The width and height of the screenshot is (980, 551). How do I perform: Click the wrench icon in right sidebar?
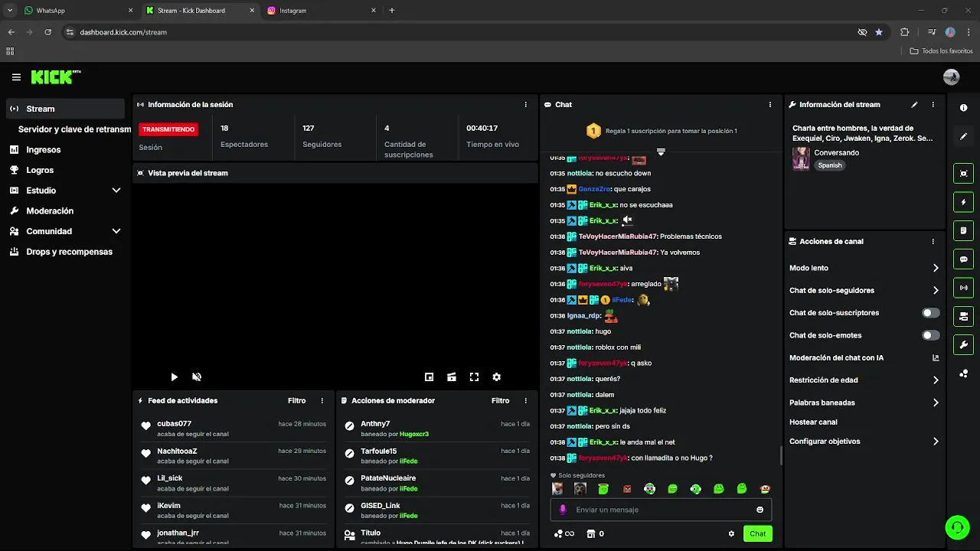963,344
